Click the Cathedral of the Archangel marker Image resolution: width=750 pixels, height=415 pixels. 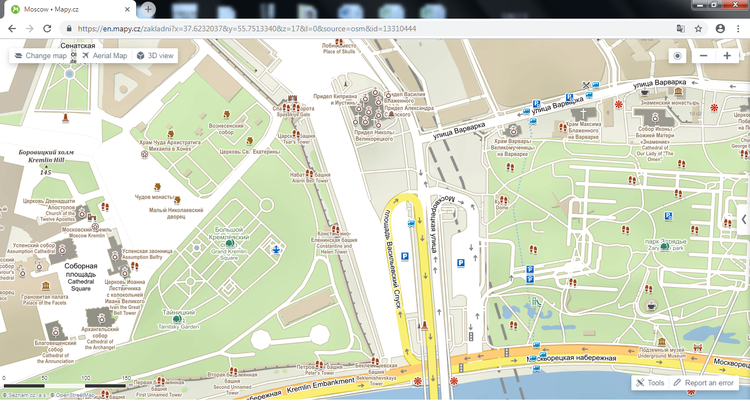point(101,318)
